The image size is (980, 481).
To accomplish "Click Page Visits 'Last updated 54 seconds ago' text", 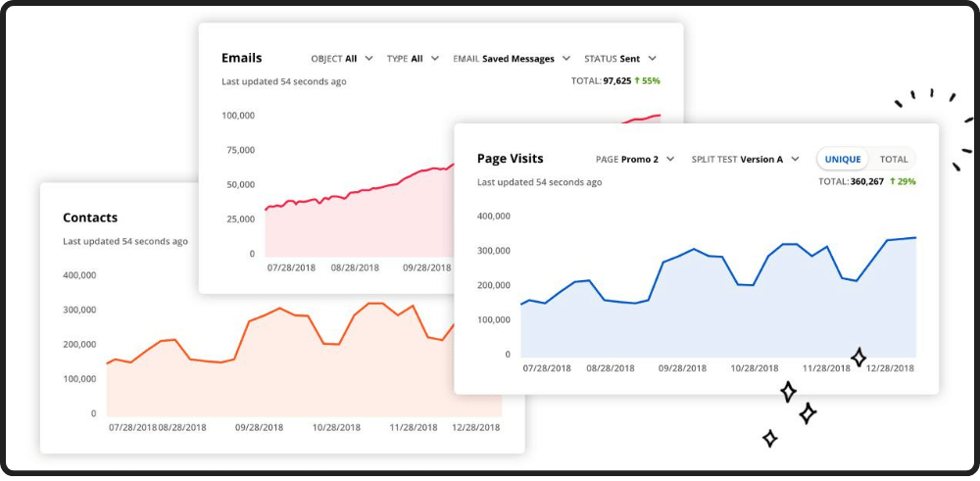I will coord(539,182).
